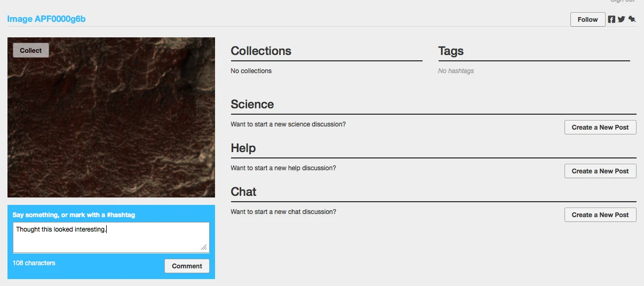Image resolution: width=644 pixels, height=286 pixels.
Task: Click 'Say something, or mark with a #hashtag' label
Action: pyautogui.click(x=74, y=215)
